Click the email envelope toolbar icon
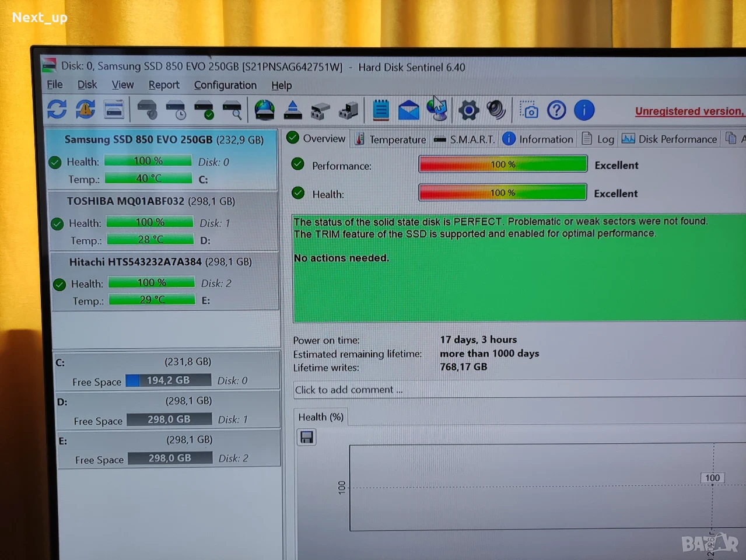The width and height of the screenshot is (746, 560). click(x=409, y=110)
